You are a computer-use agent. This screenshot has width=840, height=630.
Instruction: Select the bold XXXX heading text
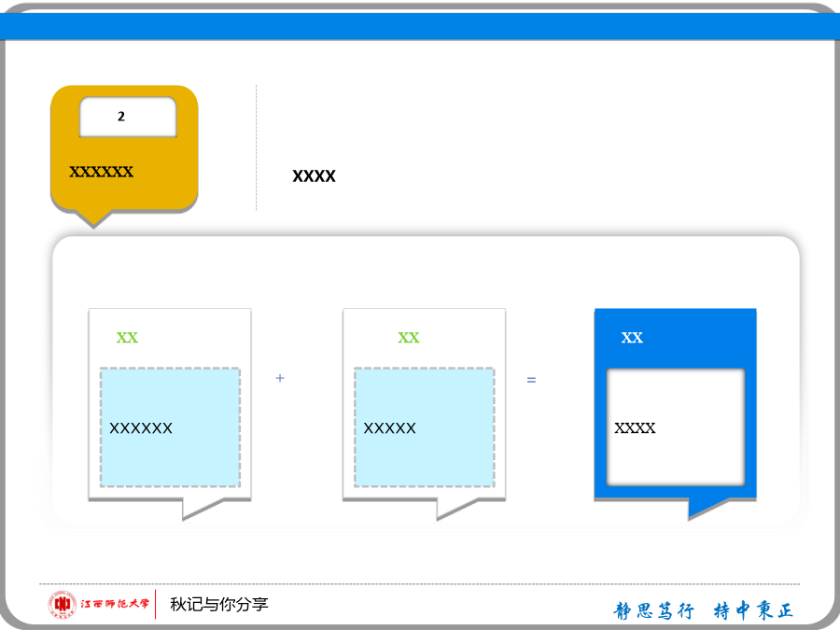point(314,176)
